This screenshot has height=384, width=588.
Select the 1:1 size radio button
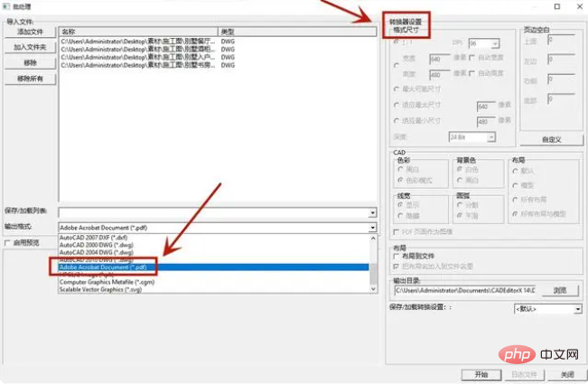point(397,42)
